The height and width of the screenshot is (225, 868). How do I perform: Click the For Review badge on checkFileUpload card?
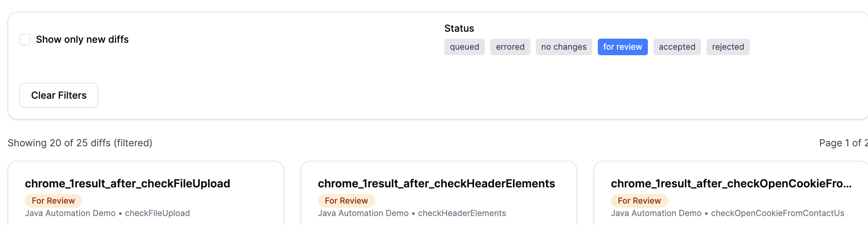point(53,201)
